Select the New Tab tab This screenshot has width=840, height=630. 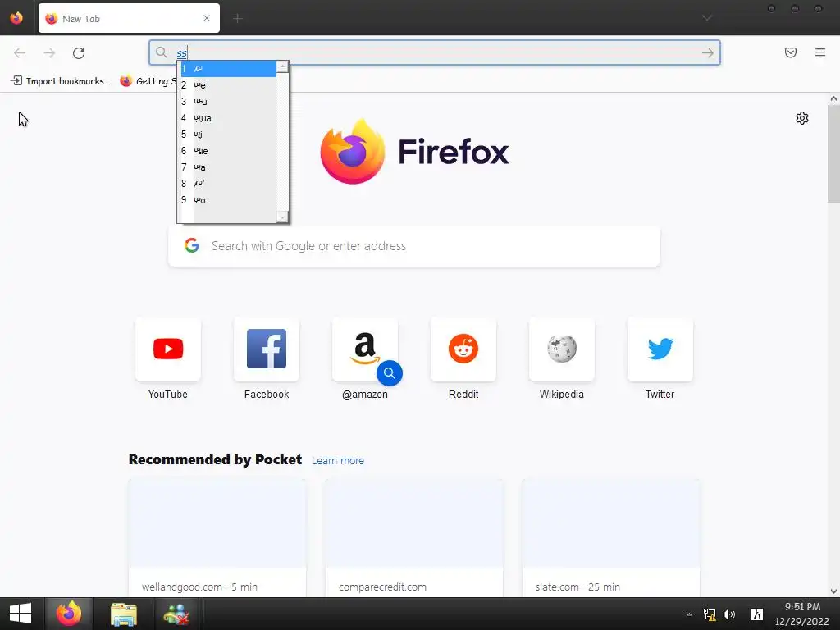[129, 18]
